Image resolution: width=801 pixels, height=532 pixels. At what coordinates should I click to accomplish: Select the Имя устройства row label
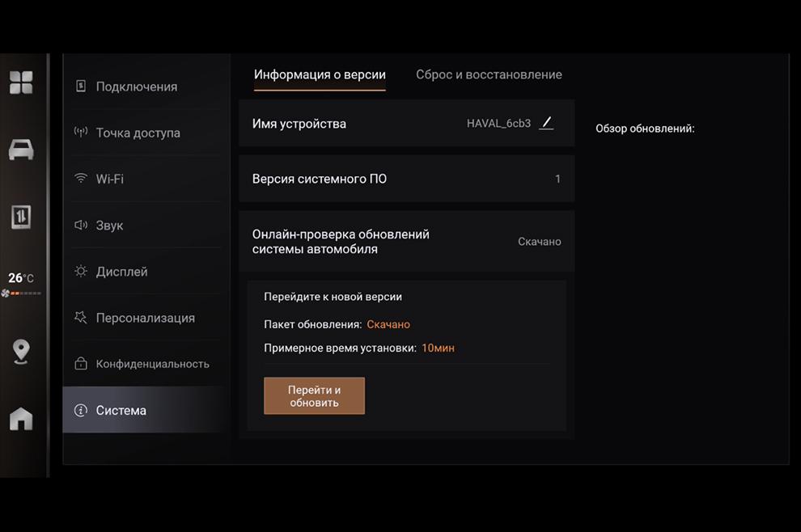pos(299,124)
